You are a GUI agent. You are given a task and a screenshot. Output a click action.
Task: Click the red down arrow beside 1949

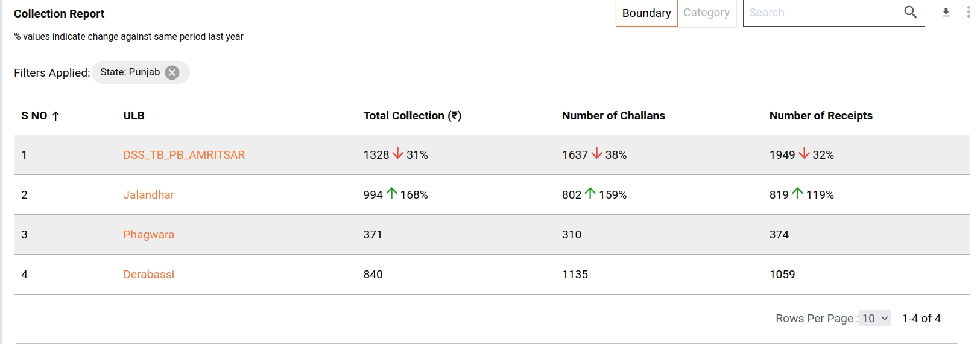point(803,154)
